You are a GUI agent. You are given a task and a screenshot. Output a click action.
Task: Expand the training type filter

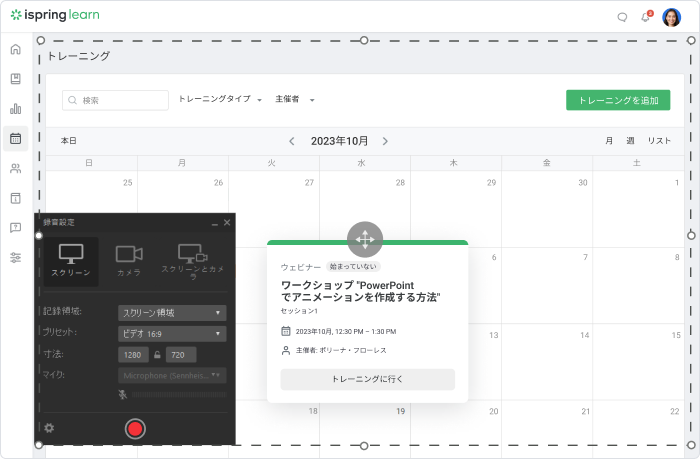[220, 99]
